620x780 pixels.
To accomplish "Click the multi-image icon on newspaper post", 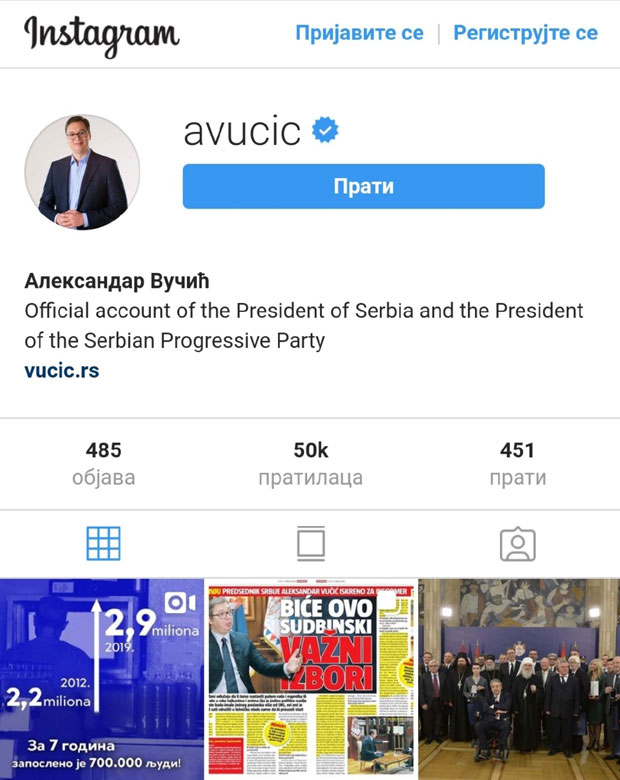I will pyautogui.click(x=387, y=601).
